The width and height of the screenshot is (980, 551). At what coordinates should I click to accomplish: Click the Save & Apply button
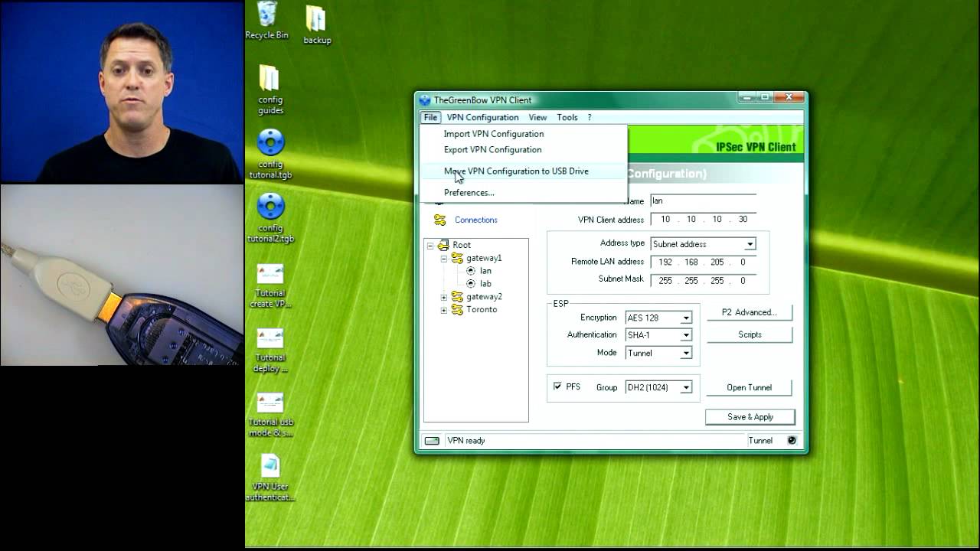point(750,417)
